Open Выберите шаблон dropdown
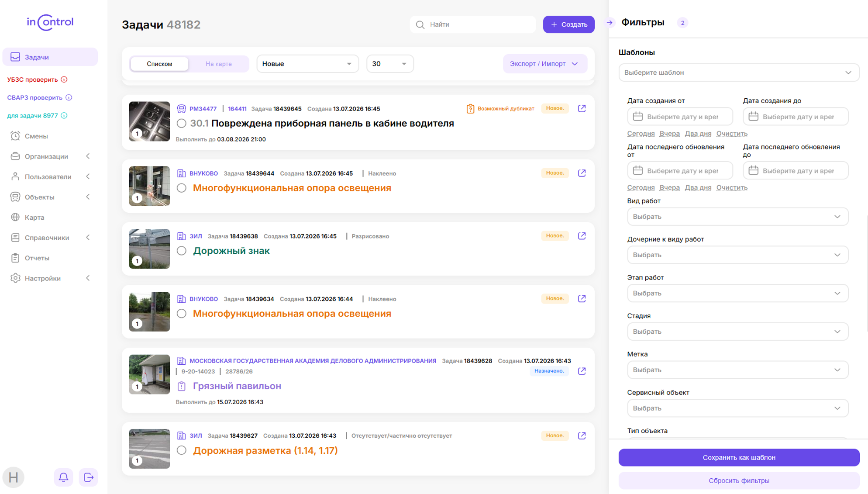 tap(739, 73)
